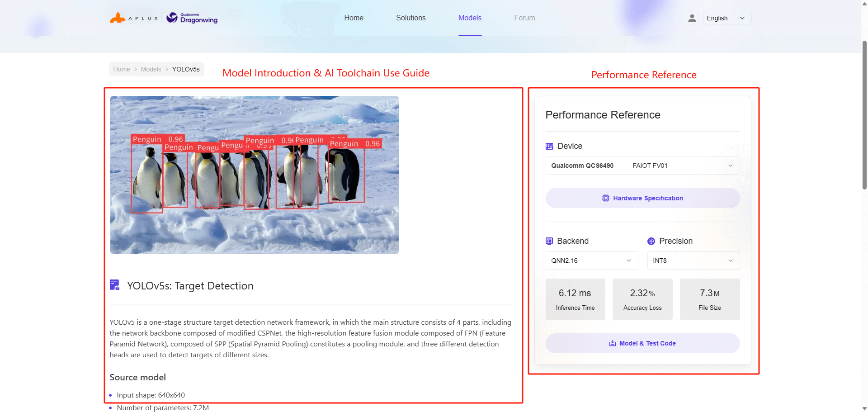Go to the Home nav tab
This screenshot has height=412, width=868.
[354, 18]
